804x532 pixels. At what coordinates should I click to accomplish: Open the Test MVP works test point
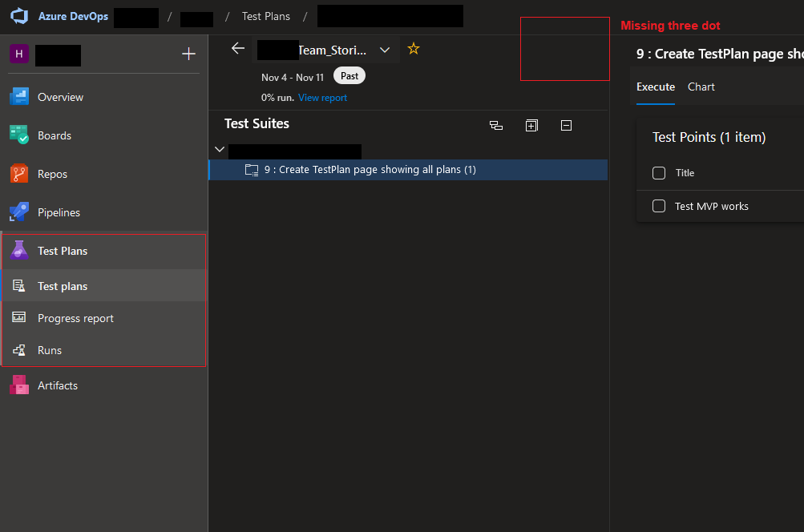(x=711, y=206)
